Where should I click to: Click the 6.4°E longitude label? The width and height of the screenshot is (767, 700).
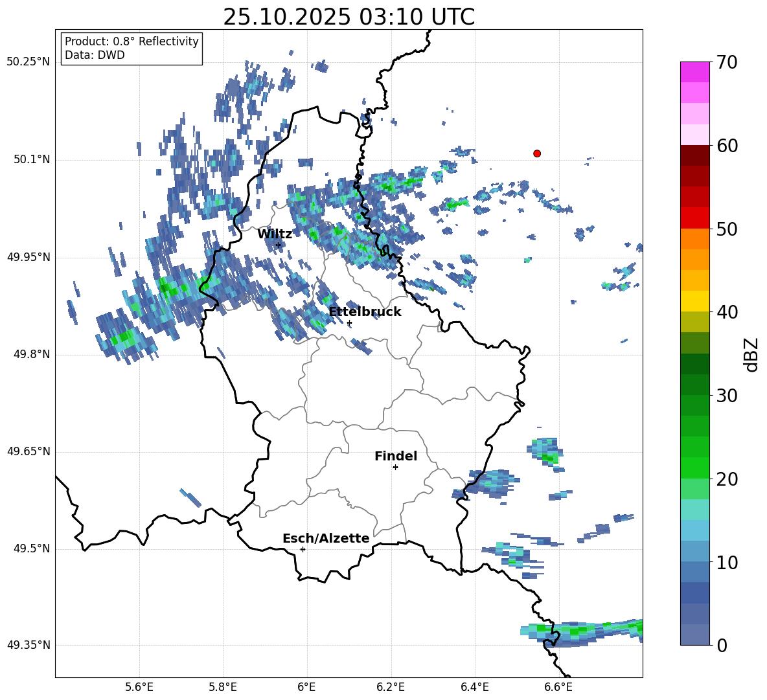point(474,687)
